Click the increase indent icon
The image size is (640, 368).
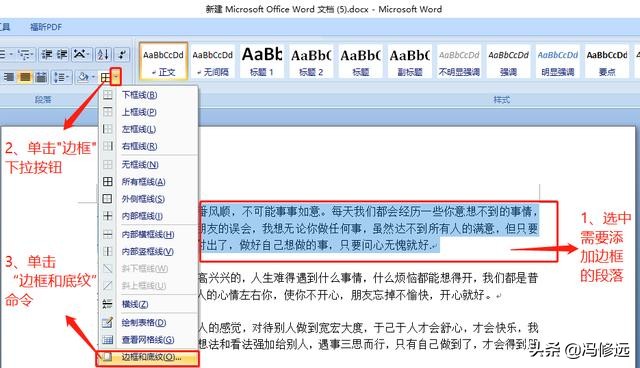pyautogui.click(x=62, y=54)
